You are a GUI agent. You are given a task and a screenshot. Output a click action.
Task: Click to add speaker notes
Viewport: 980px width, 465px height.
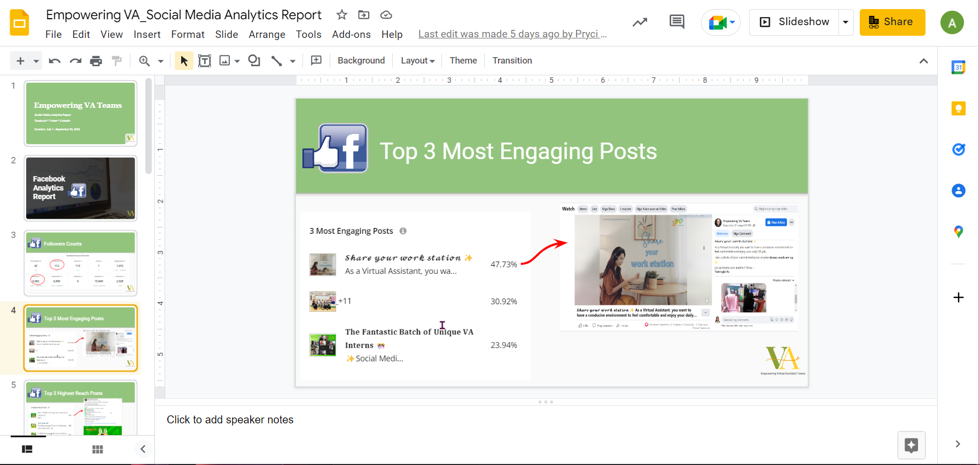(230, 420)
